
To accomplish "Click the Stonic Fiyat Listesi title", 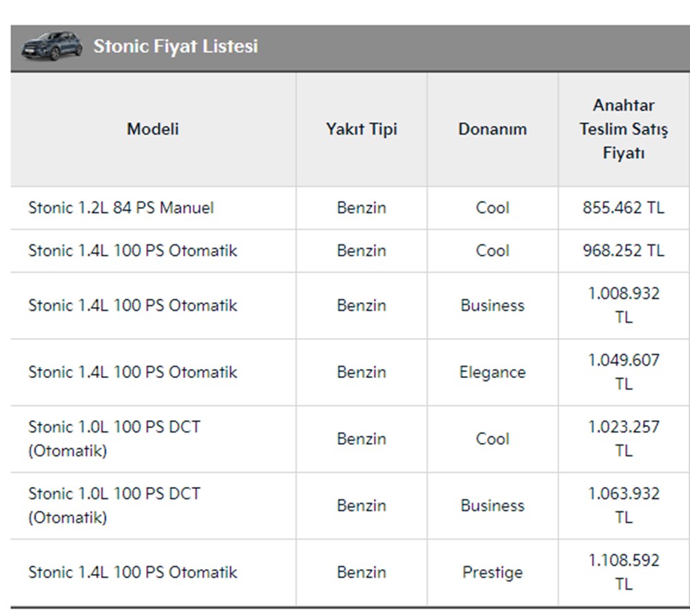I will (175, 46).
